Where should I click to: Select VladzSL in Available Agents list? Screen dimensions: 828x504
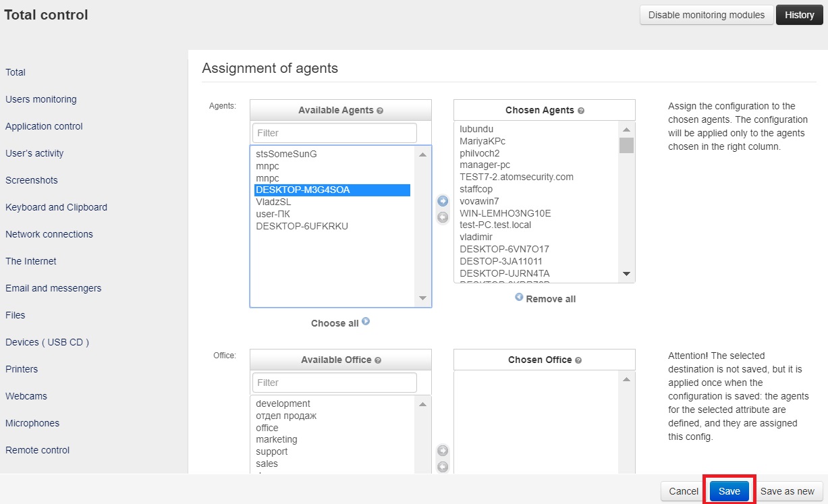273,202
